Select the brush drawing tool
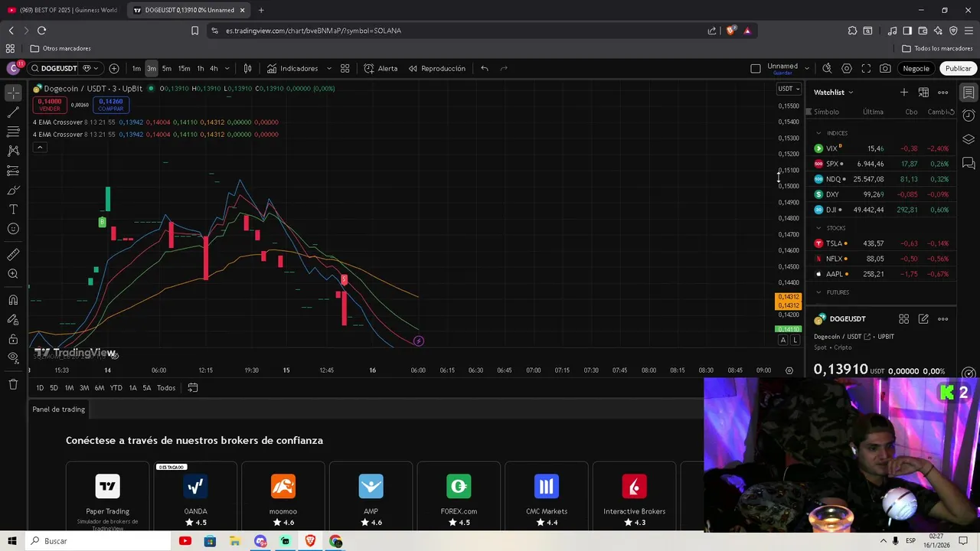The width and height of the screenshot is (980, 551). (x=14, y=190)
